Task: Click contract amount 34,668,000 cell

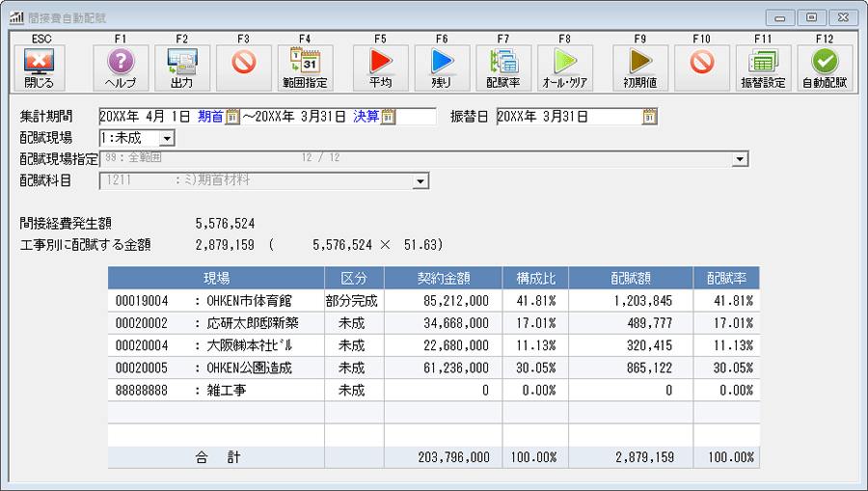Action: 444,323
